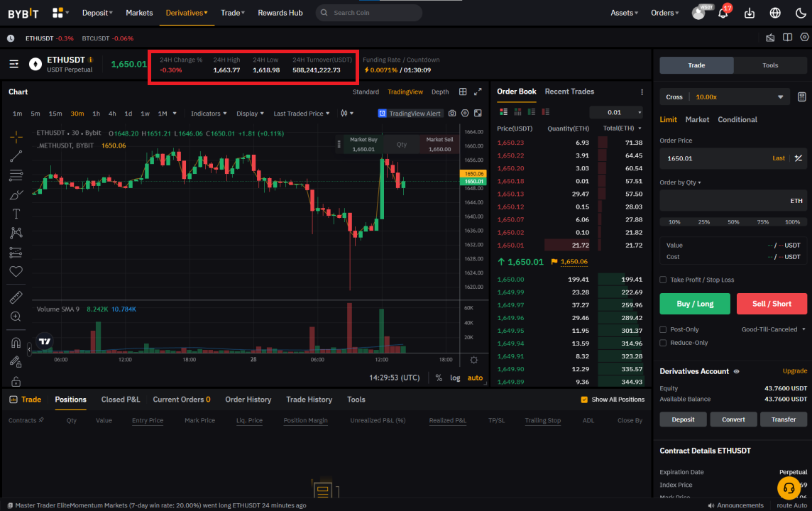Open chart layout grid icon

pos(463,92)
